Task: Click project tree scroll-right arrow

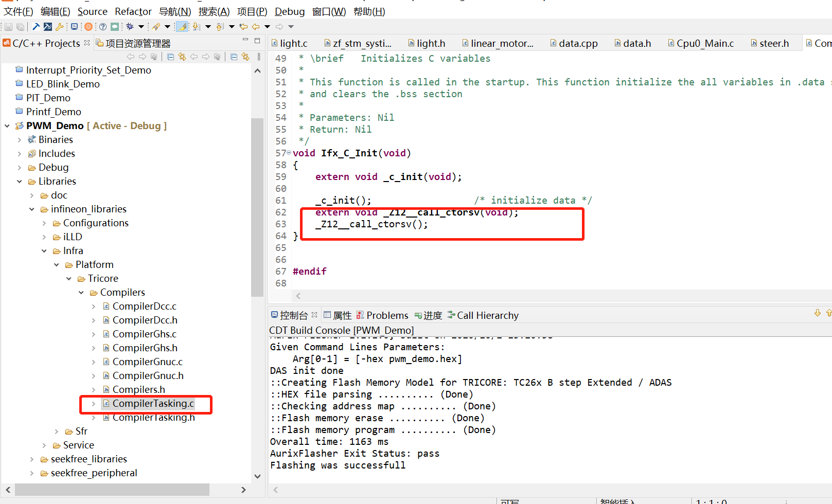Action: click(x=244, y=490)
